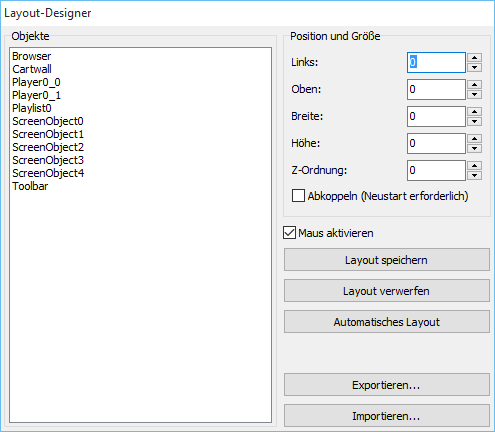This screenshot has height=432, width=495.
Task: Decrease the Links value with down arrow
Action: tap(474, 67)
